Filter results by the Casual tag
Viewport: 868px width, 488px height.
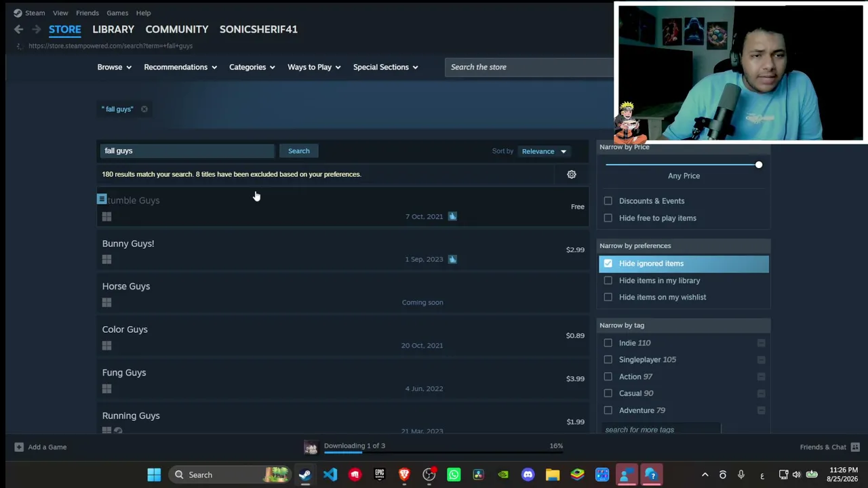point(608,393)
